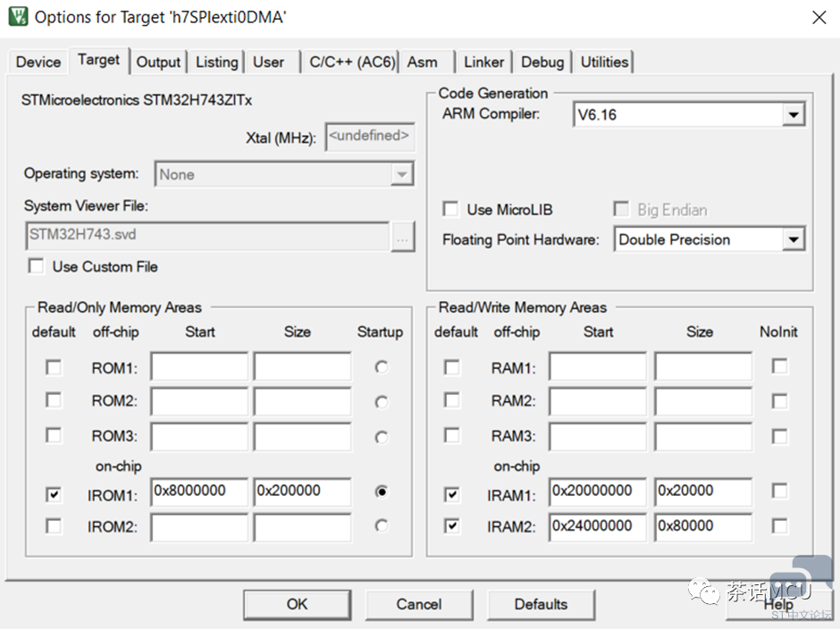Select ROM1 Startup radio button
The image size is (840, 629).
click(x=382, y=367)
